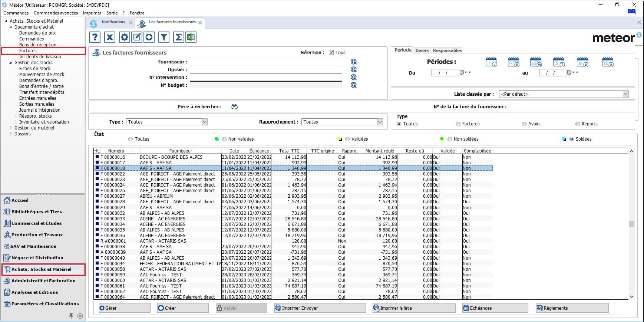Expand the 'Réappro. stocks' tree node

(x=16, y=116)
